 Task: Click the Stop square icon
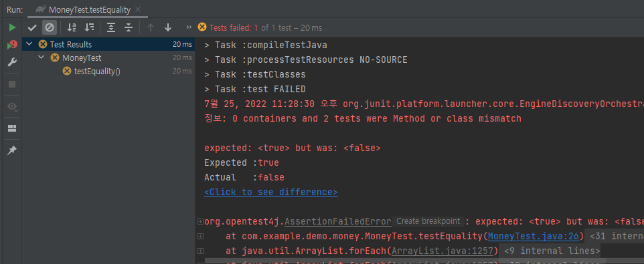[12, 84]
